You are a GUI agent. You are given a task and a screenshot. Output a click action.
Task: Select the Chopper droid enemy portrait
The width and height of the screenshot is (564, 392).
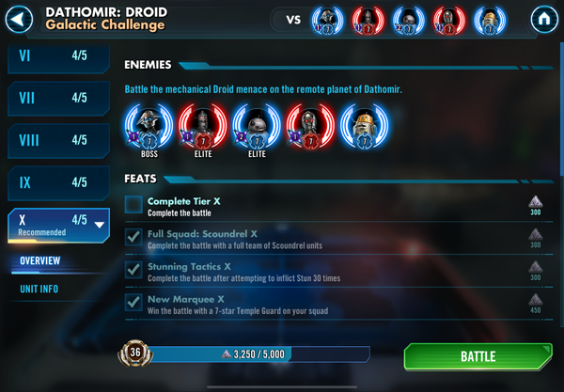click(x=365, y=127)
